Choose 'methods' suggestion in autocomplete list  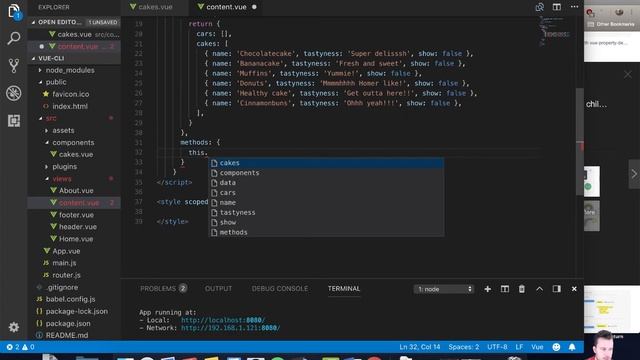coord(327,232)
